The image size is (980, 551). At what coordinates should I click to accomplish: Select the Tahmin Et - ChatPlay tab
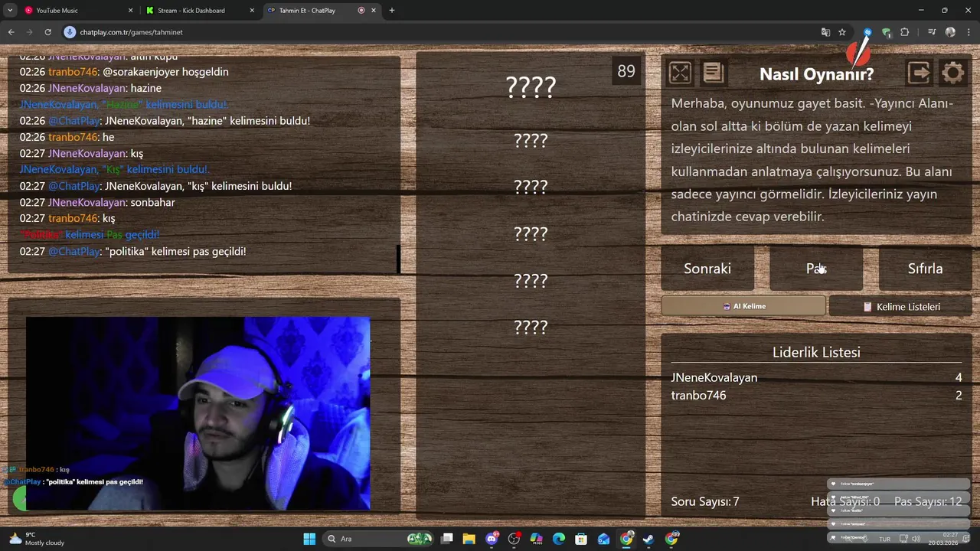tap(322, 11)
